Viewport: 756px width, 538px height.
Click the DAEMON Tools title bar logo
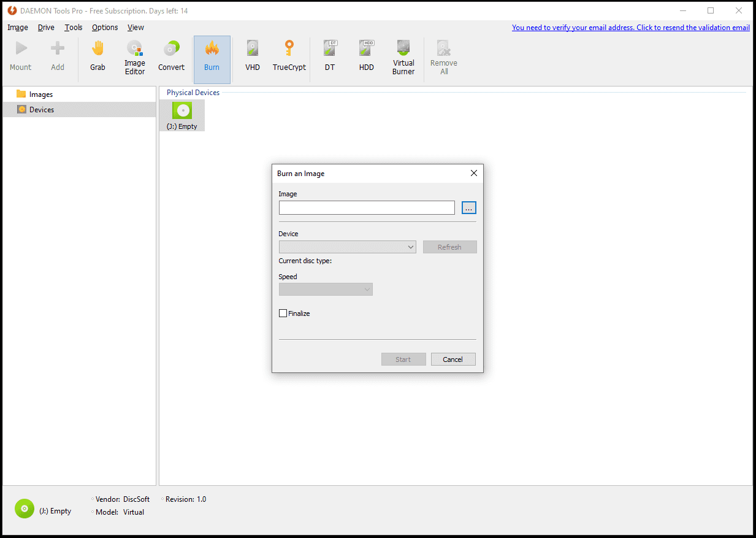(x=11, y=10)
